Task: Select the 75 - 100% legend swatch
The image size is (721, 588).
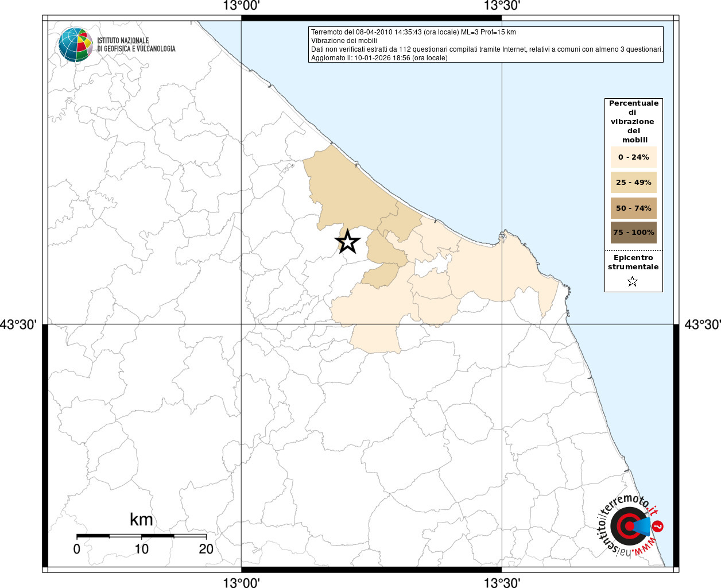Action: [x=633, y=233]
